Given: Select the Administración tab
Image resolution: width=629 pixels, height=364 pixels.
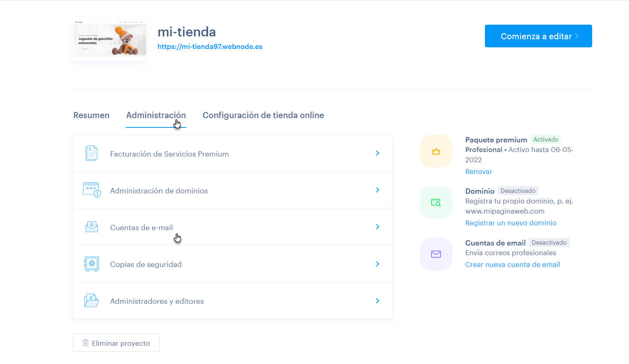Looking at the screenshot, I should coord(156,115).
